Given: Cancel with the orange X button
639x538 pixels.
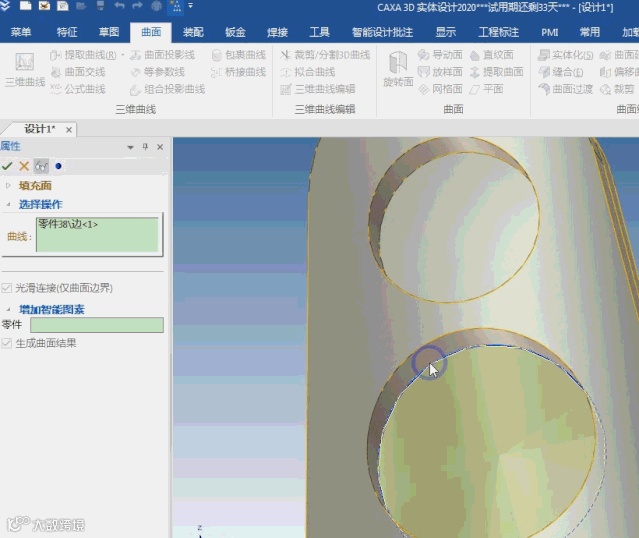Looking at the screenshot, I should coord(24,166).
